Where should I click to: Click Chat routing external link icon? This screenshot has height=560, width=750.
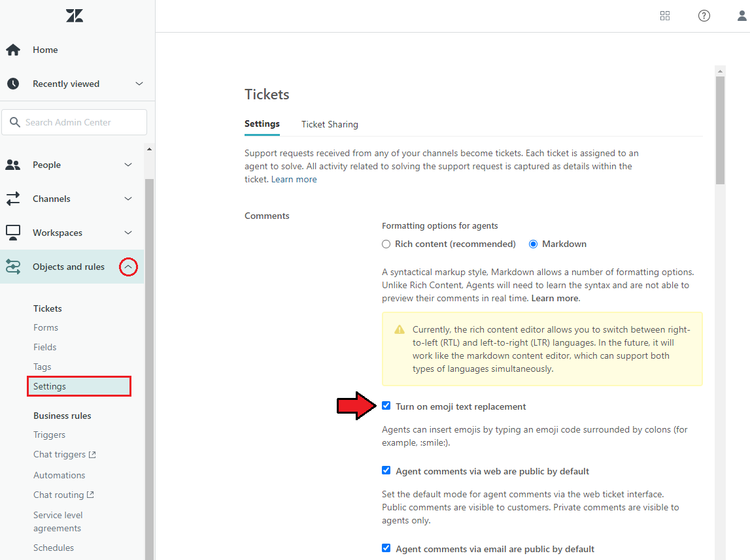pos(90,495)
